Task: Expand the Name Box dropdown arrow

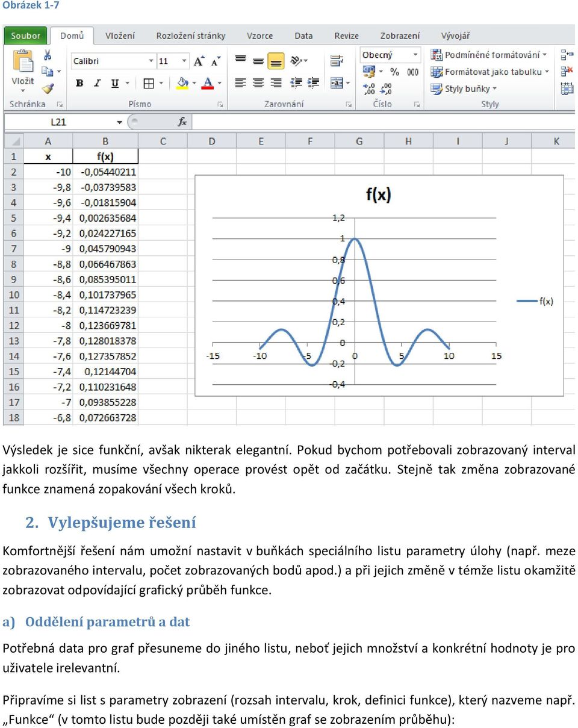Action: pos(120,122)
